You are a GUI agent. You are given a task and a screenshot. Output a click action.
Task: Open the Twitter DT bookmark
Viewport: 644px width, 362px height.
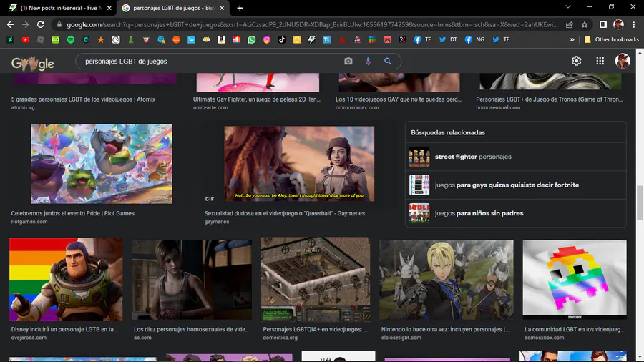click(x=448, y=40)
